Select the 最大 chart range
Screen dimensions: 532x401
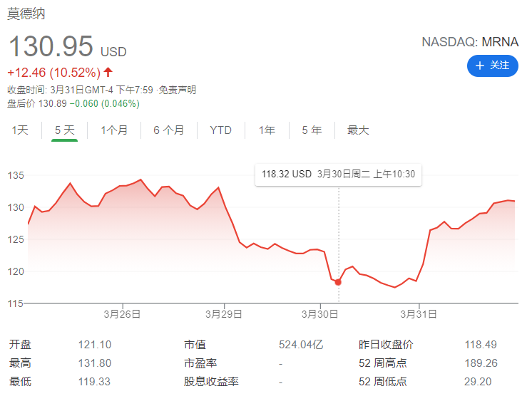pos(357,130)
